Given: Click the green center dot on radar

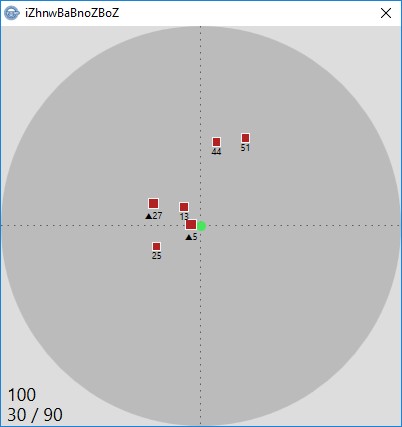Looking at the screenshot, I should (201, 226).
